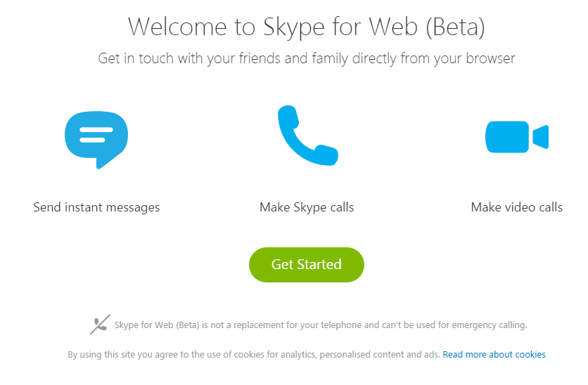
Task: Click the blue phone handset icon
Action: tap(308, 135)
